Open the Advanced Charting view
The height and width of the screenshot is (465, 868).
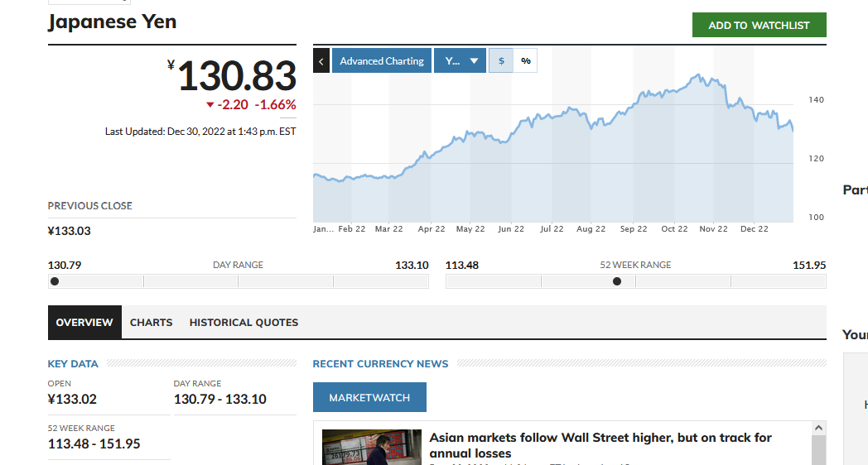coord(382,61)
